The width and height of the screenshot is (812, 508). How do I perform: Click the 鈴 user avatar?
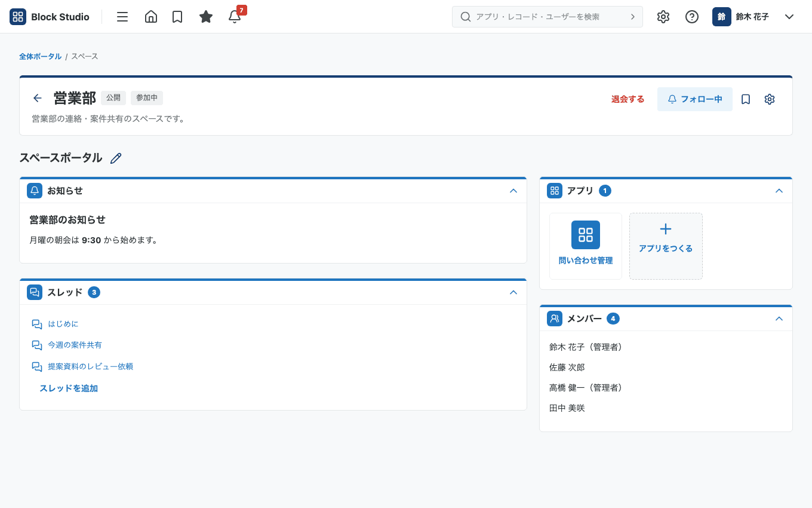click(x=722, y=17)
